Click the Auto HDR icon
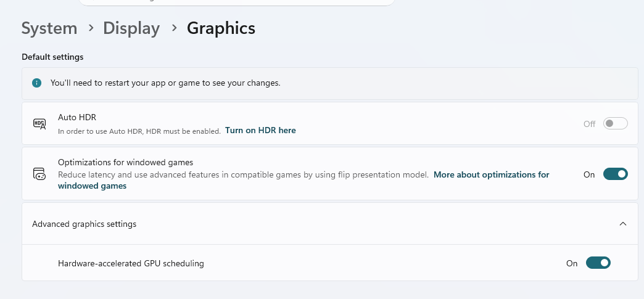The height and width of the screenshot is (299, 644). click(x=39, y=124)
